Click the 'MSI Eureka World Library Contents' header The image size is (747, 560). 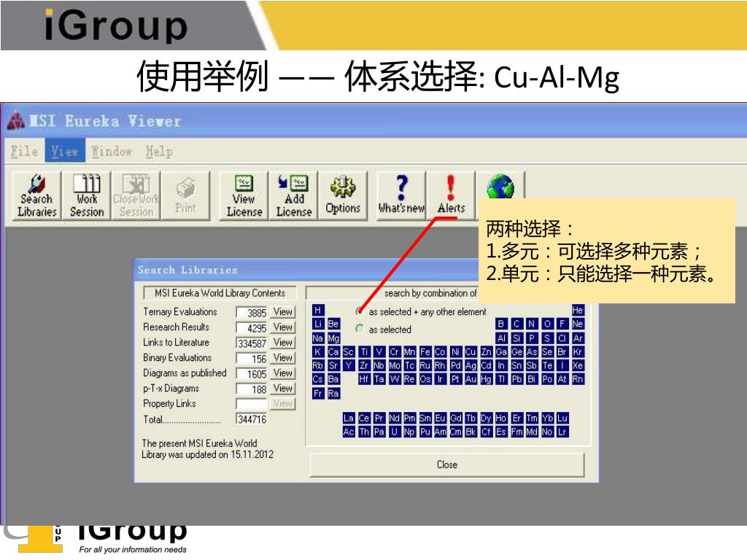click(x=220, y=292)
